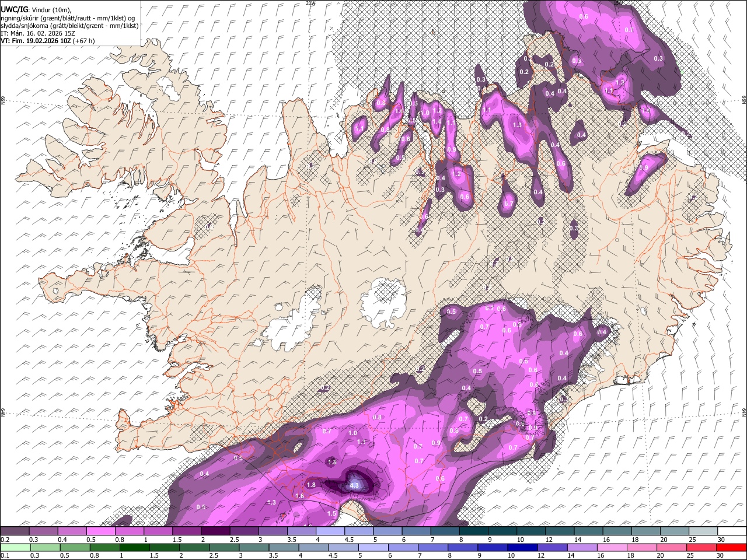Viewport: 747px width, 560px height.
Task: Select lower legend bright red swatch before 30
Action: point(732,547)
